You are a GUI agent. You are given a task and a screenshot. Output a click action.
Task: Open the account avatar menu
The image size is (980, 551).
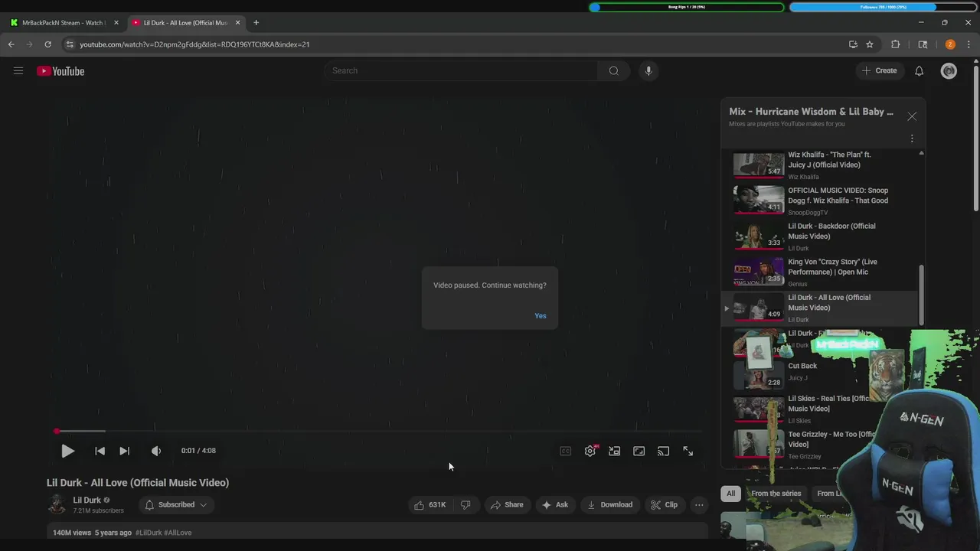(x=949, y=70)
